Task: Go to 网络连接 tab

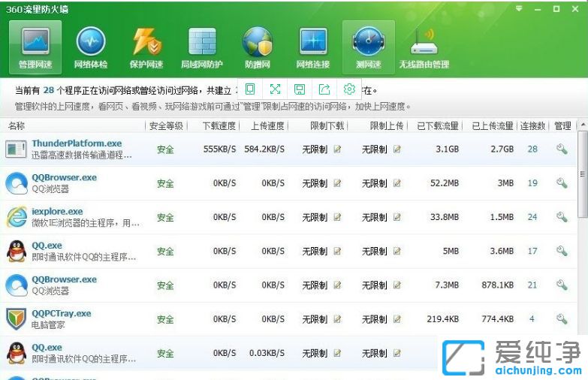Action: tap(312, 47)
